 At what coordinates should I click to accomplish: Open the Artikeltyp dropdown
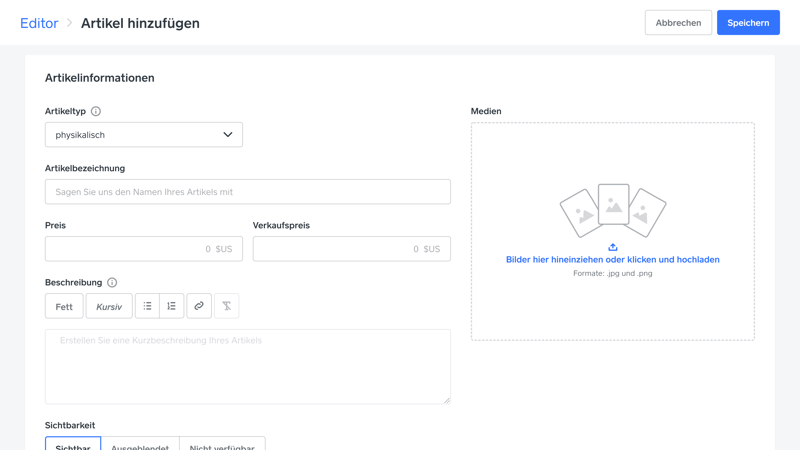click(143, 135)
